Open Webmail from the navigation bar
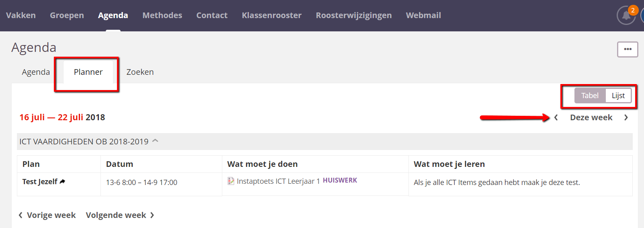644x228 pixels. [423, 15]
